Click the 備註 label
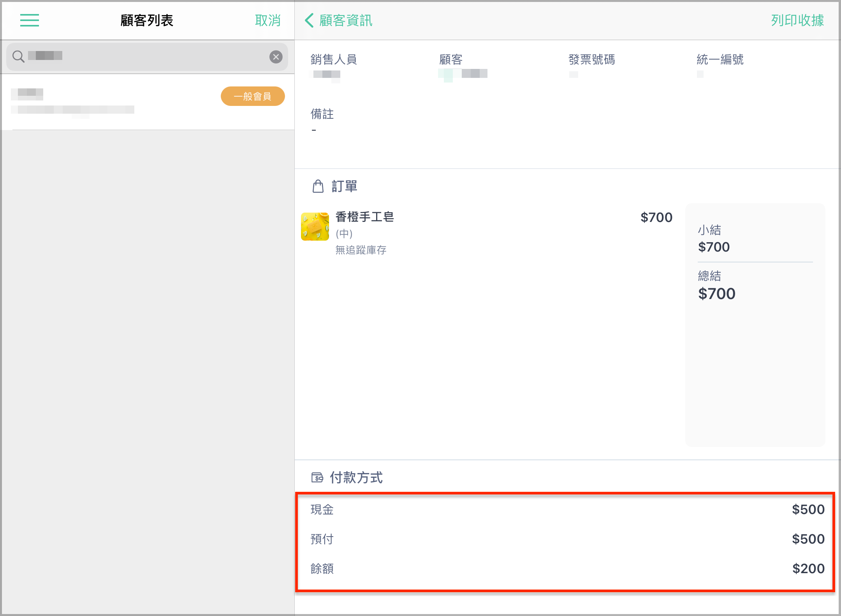The width and height of the screenshot is (841, 616). (x=322, y=114)
